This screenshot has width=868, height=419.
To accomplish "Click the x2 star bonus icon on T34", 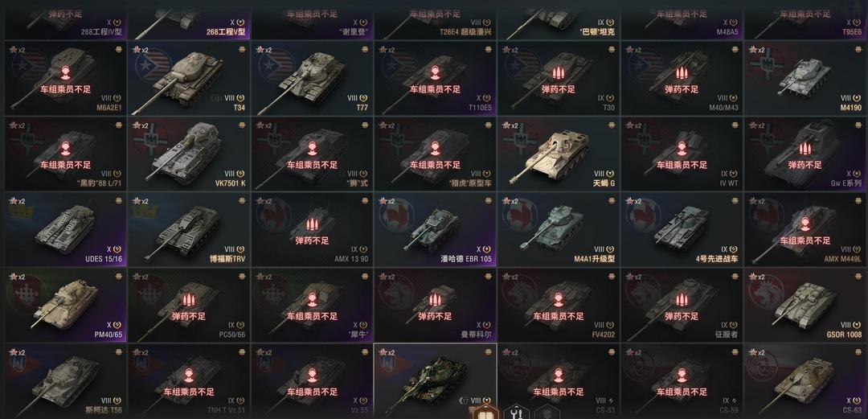I will point(141,49).
